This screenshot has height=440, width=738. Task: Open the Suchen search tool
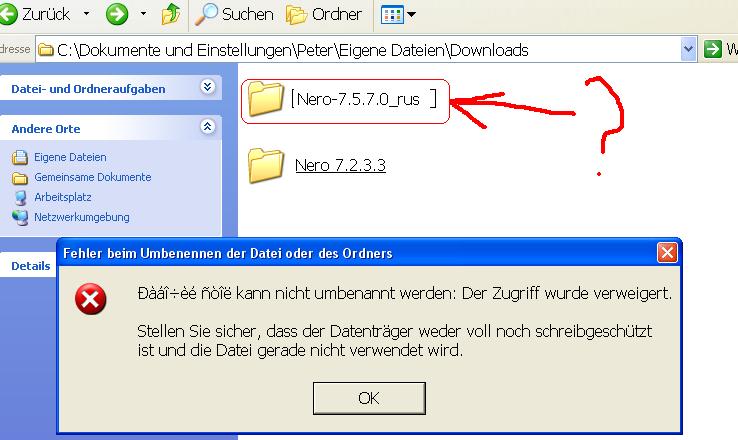(234, 14)
